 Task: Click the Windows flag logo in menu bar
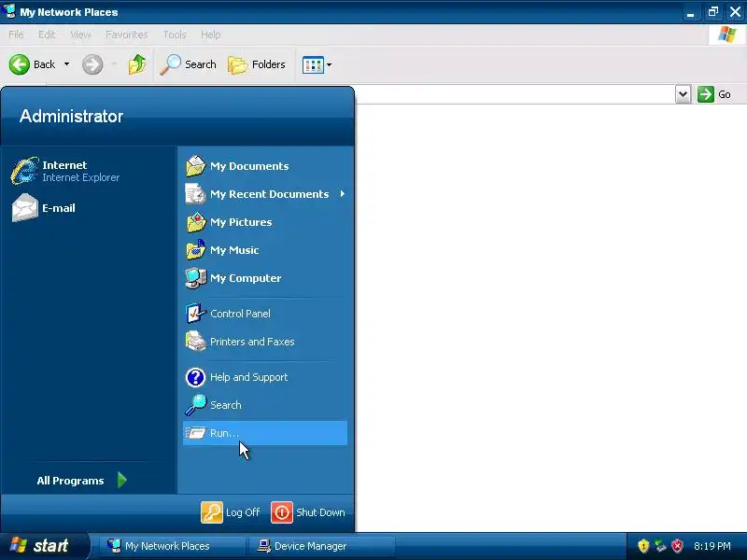[727, 35]
